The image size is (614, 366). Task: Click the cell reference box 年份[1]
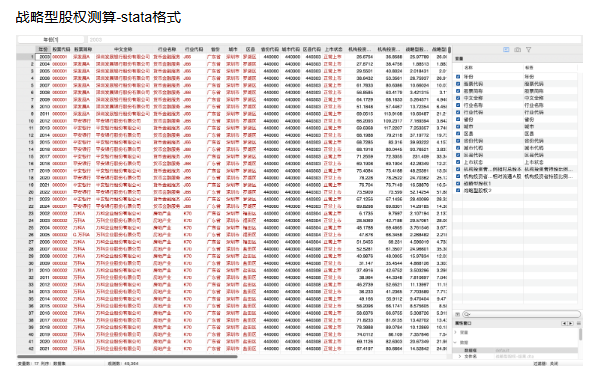point(51,40)
